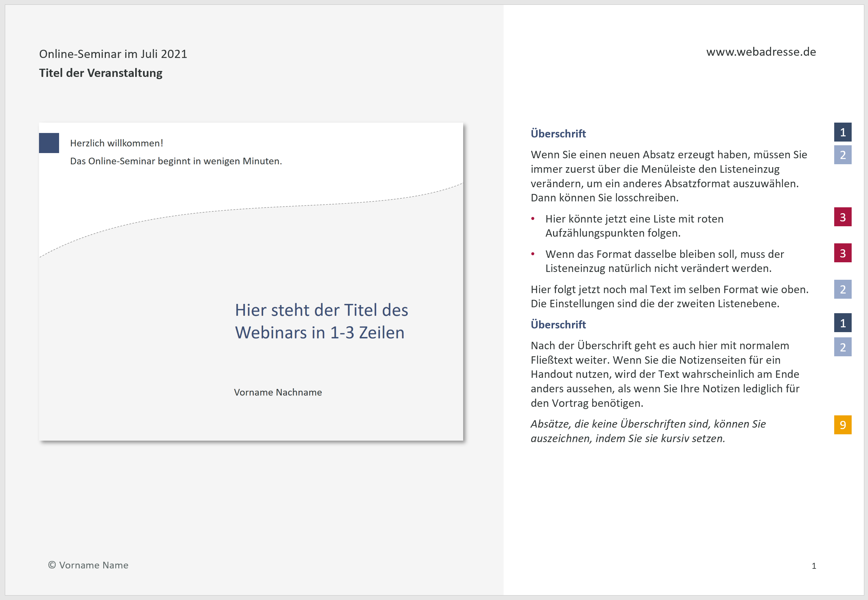868x600 pixels.
Task: Click red badge '3' beside 'Hier könnte jetzt'
Action: coord(843,217)
